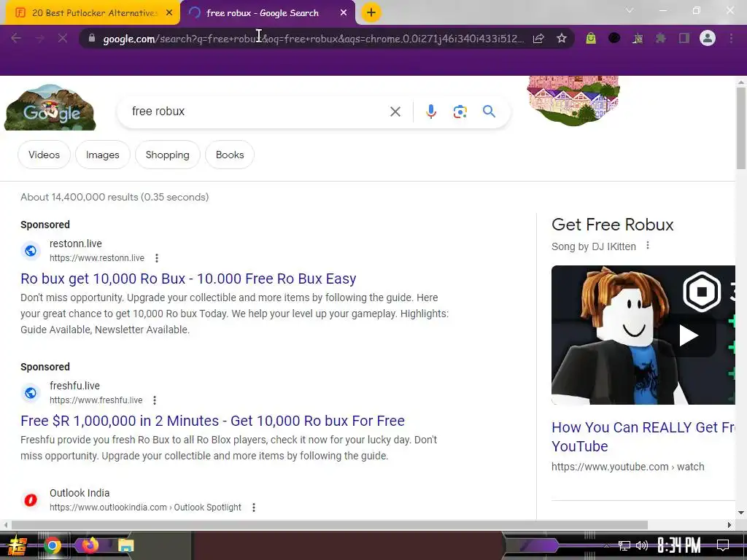The height and width of the screenshot is (560, 747).
Task: Open the Chrome profile avatar menu
Action: (x=708, y=38)
